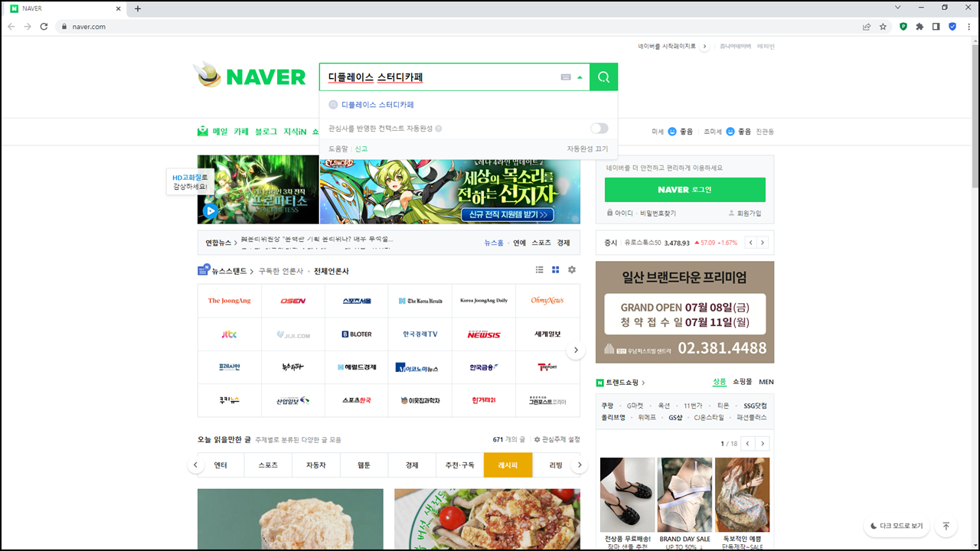
Task: Select the 쇼핑몰 shopping tab
Action: pos(743,382)
